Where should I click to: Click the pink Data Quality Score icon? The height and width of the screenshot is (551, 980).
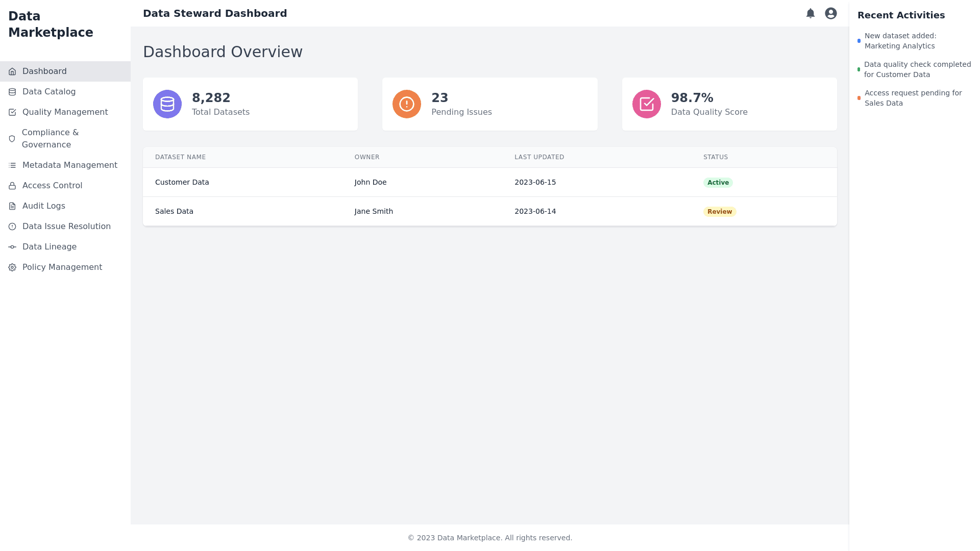(646, 104)
